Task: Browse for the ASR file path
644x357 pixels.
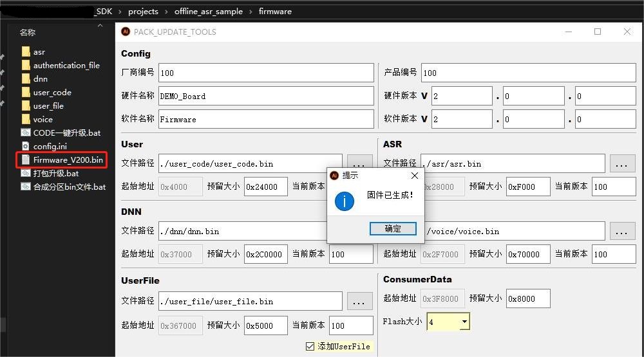Action: point(621,163)
